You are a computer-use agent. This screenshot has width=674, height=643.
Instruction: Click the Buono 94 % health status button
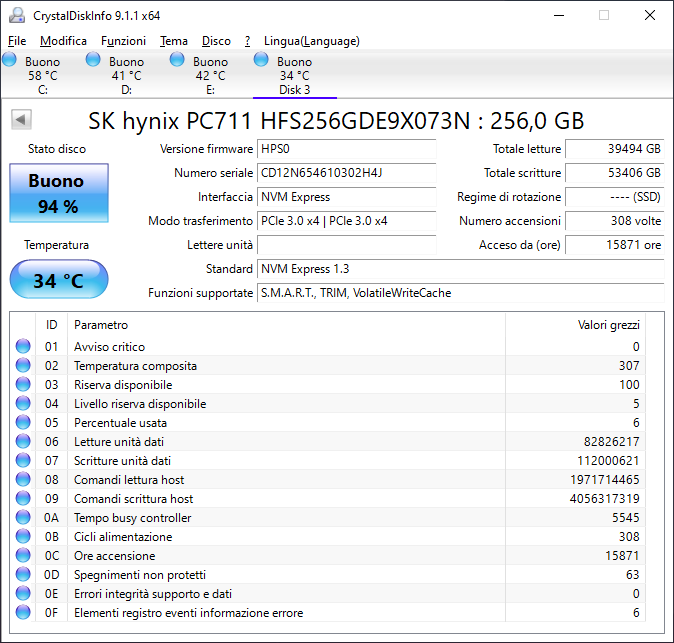point(59,193)
